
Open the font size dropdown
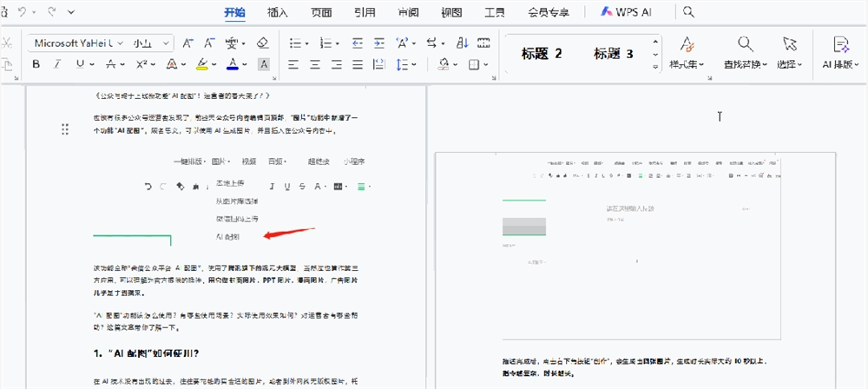click(166, 43)
